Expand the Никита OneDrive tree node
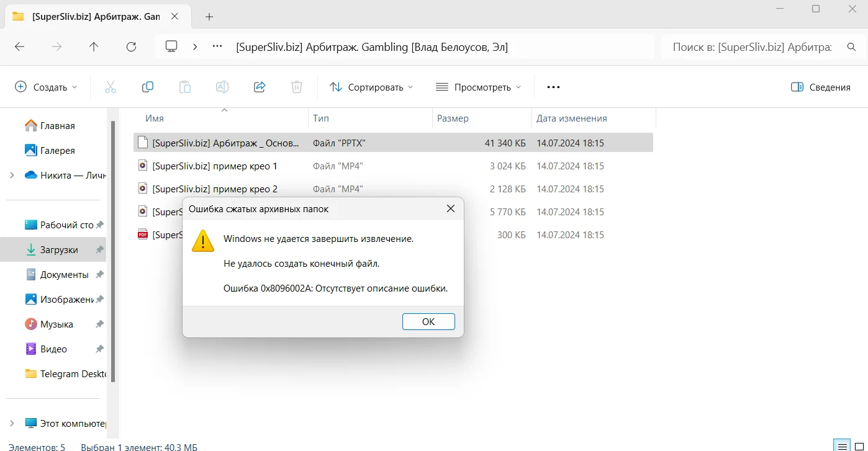Screen dimensions: 868x451 pyautogui.click(x=12, y=176)
